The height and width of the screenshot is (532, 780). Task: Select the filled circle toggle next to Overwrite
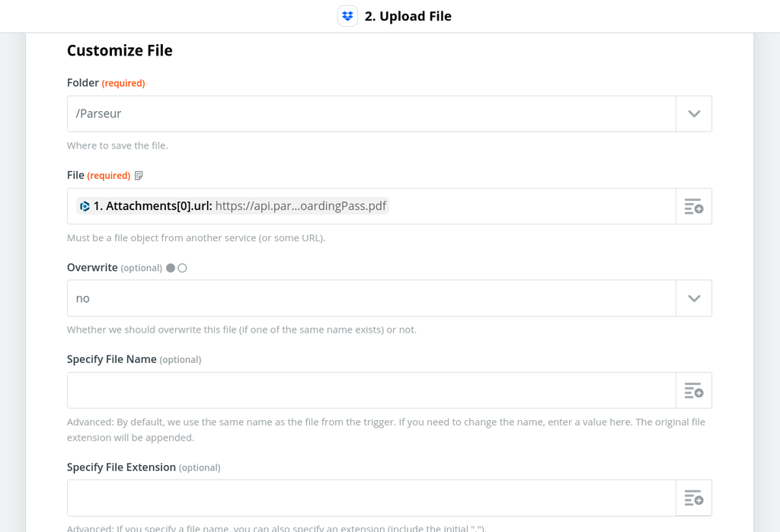[x=171, y=268]
